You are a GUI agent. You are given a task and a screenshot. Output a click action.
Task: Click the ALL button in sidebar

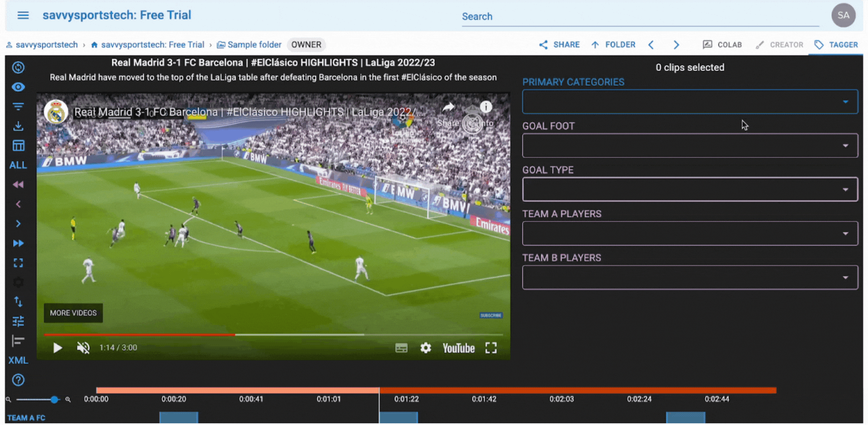pyautogui.click(x=18, y=165)
